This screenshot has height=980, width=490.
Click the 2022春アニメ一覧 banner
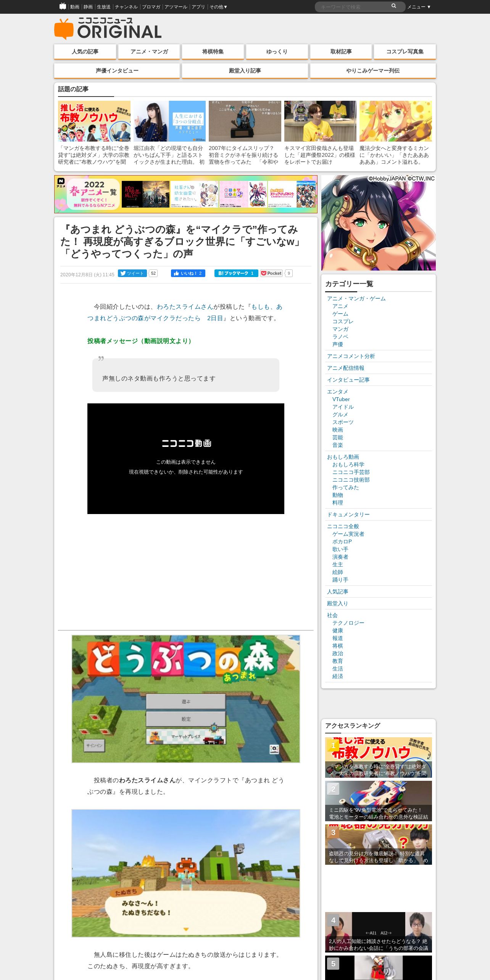point(186,194)
